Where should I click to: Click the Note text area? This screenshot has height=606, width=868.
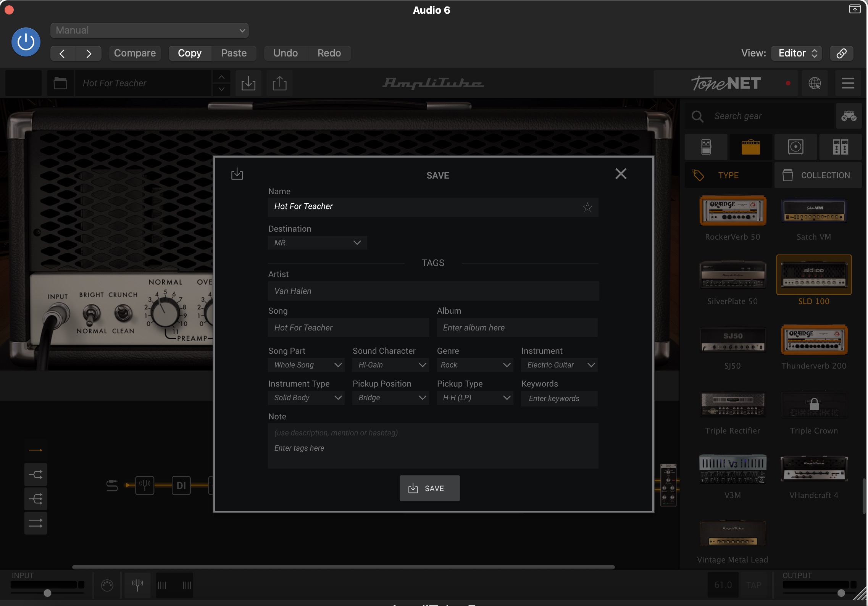[x=433, y=446]
